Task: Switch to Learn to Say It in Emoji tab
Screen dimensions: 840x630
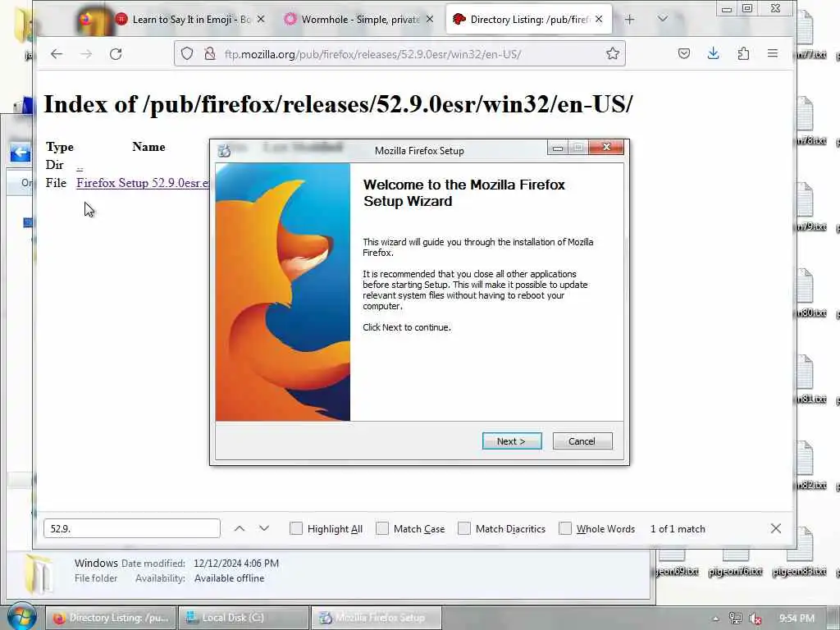Action: click(x=191, y=20)
